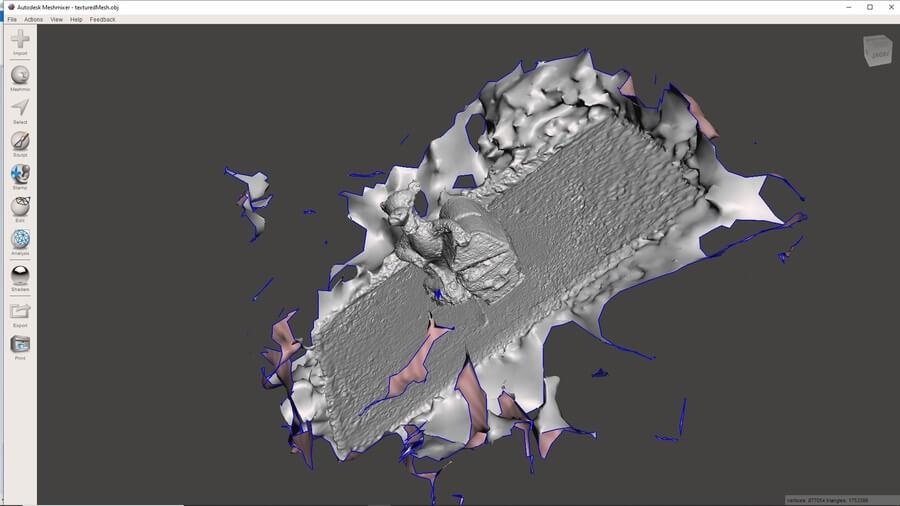Expand the View menu

[x=57, y=19]
